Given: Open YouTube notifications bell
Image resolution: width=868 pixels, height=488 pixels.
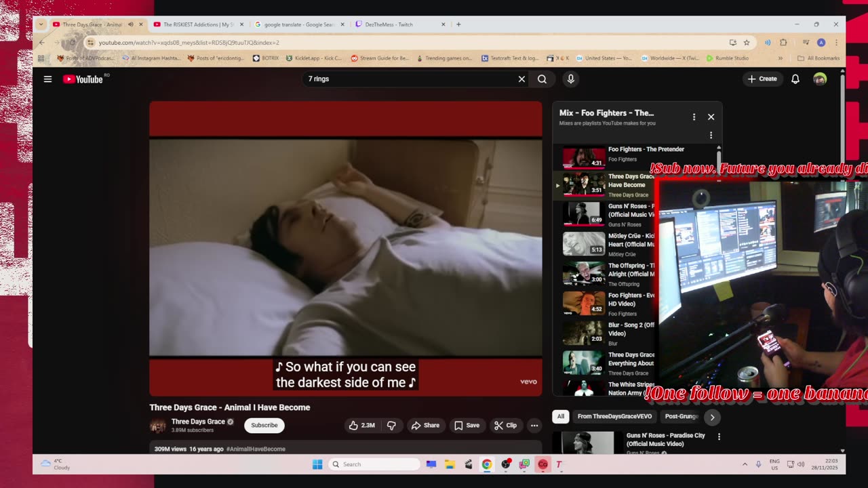Looking at the screenshot, I should point(795,79).
